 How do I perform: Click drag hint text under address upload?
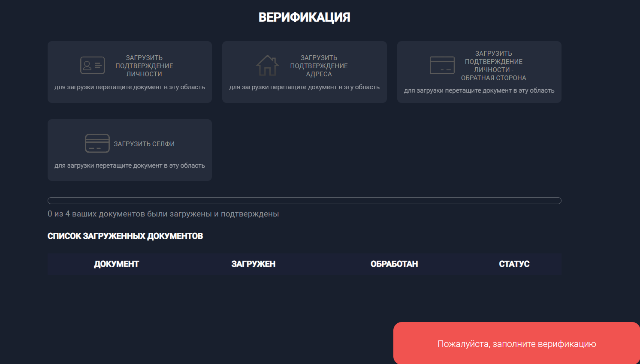pyautogui.click(x=305, y=87)
